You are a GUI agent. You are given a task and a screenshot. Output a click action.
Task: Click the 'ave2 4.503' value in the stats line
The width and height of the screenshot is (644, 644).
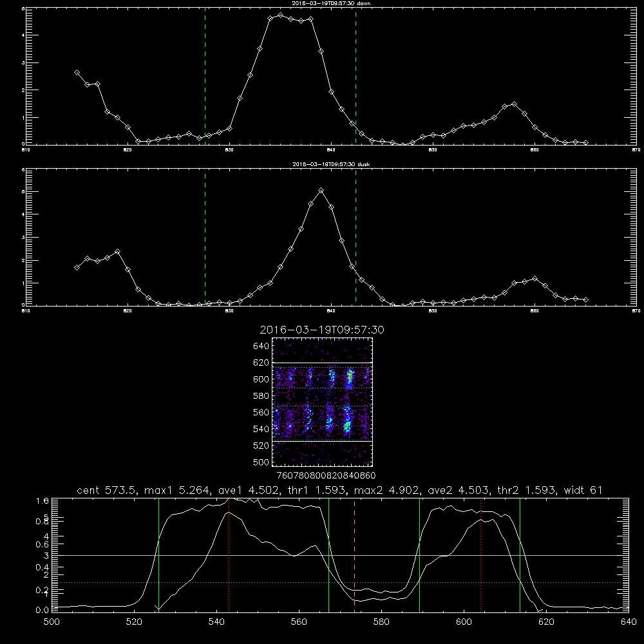(x=458, y=490)
